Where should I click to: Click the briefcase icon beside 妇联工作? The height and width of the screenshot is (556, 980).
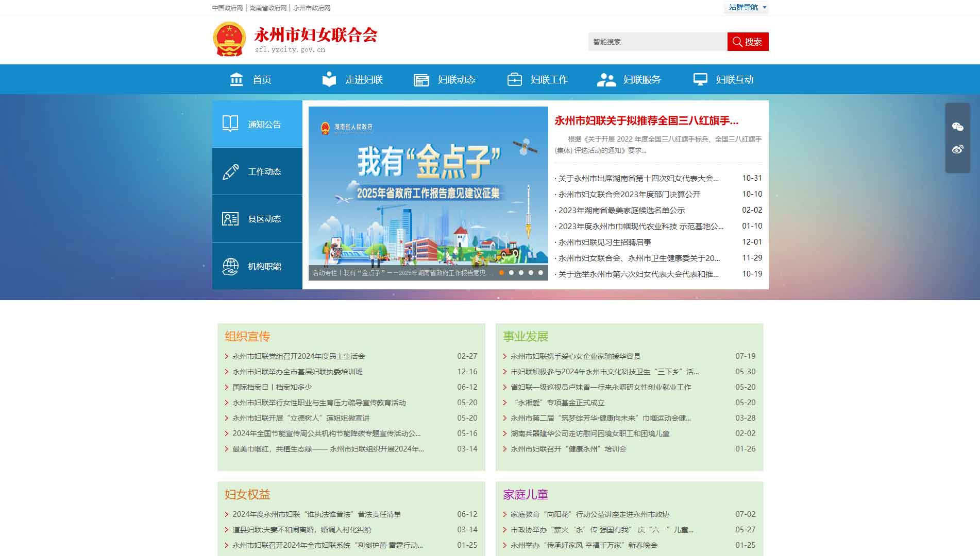(515, 79)
